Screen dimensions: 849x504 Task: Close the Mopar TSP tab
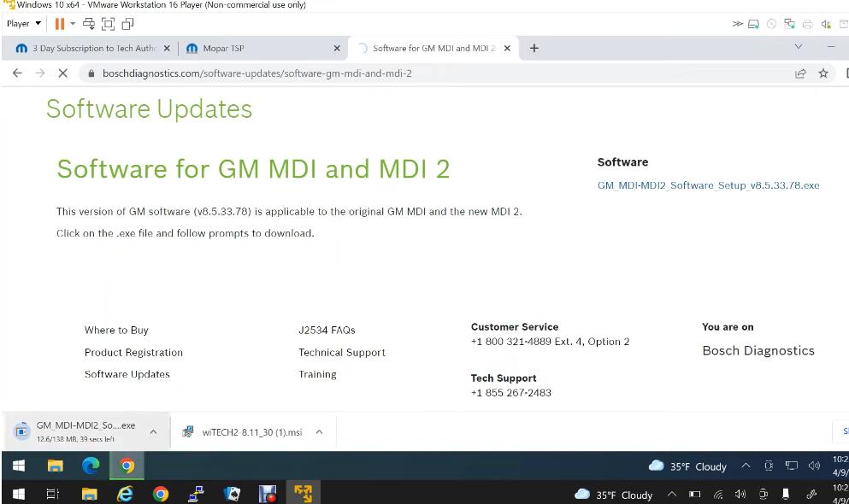[x=337, y=48]
